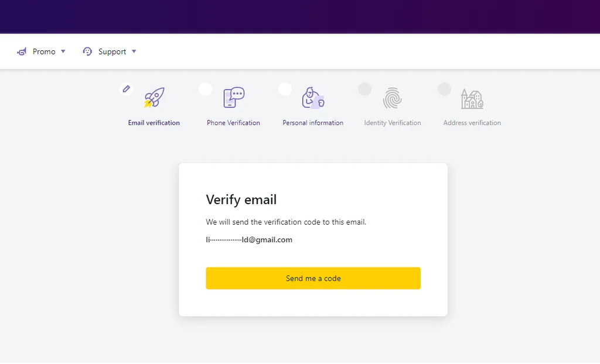This screenshot has width=600, height=364.
Task: Click the Verify email card heading
Action: (241, 200)
